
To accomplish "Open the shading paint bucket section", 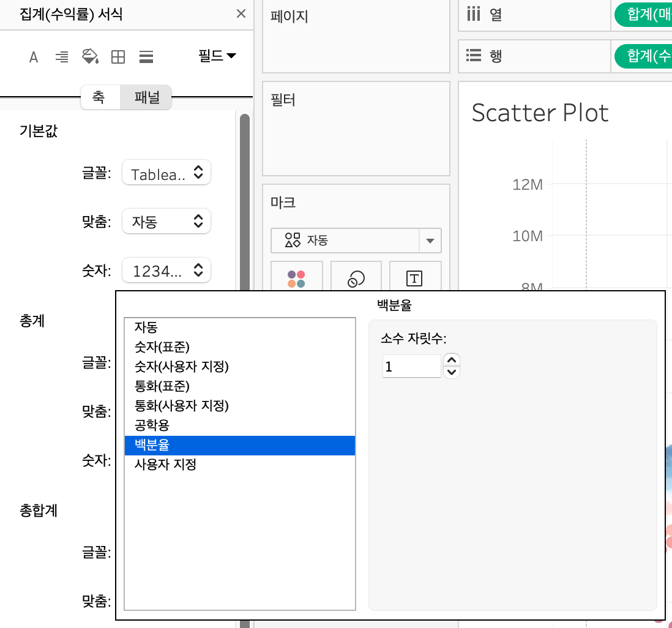I will coord(90,56).
